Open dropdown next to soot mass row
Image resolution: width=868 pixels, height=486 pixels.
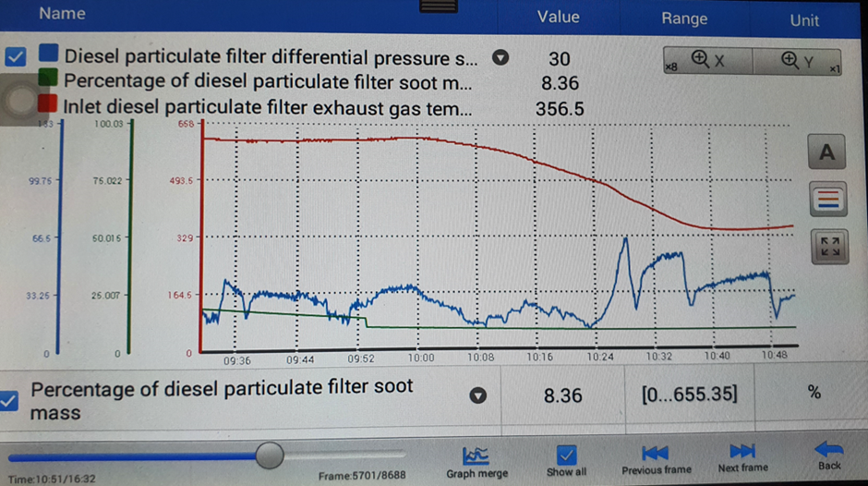[478, 396]
